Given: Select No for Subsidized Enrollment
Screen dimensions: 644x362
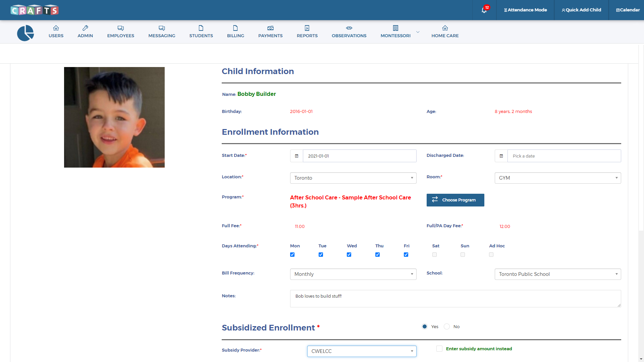Looking at the screenshot, I should (447, 326).
